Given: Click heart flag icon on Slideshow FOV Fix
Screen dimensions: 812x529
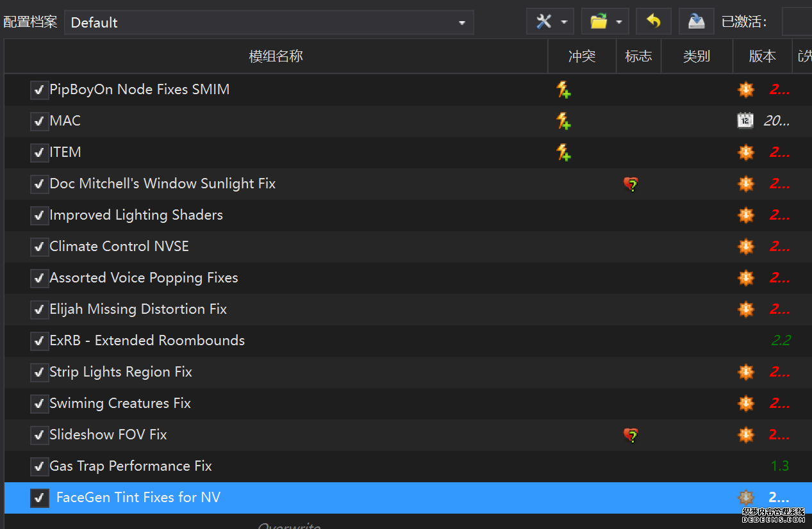Looking at the screenshot, I should click(x=631, y=435).
